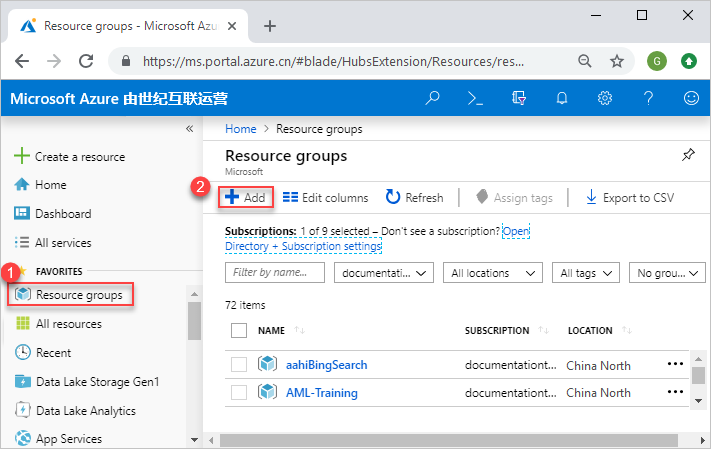Pin the Resource groups blade

pos(688,155)
